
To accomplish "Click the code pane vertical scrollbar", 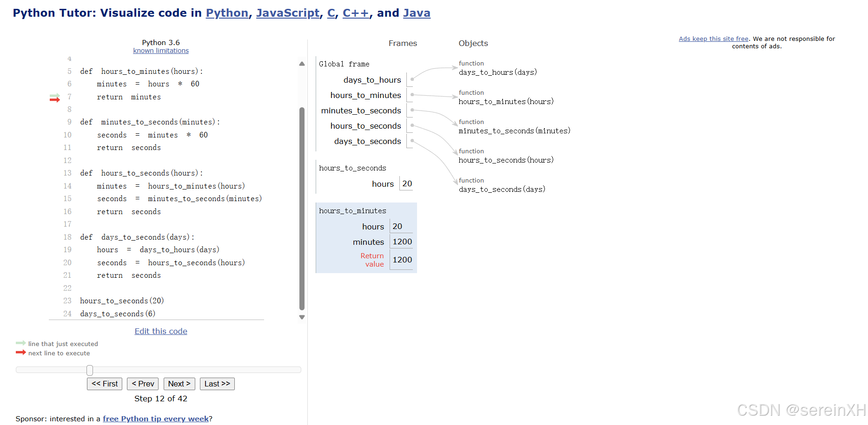I will point(302,209).
